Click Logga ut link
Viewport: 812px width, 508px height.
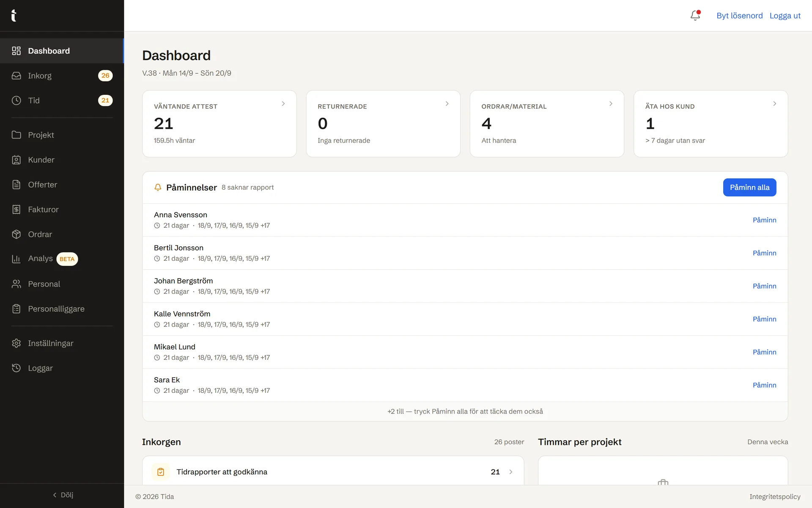coord(785,16)
